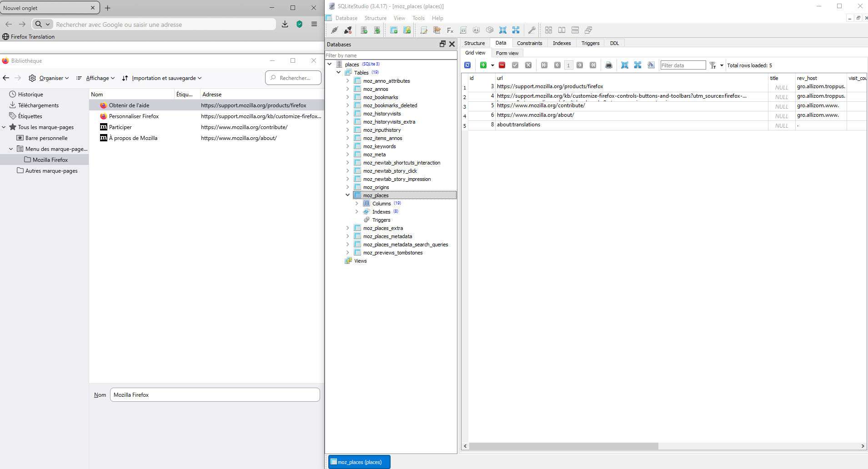Click the Connect to database plug icon
The image size is (868, 469).
click(334, 30)
